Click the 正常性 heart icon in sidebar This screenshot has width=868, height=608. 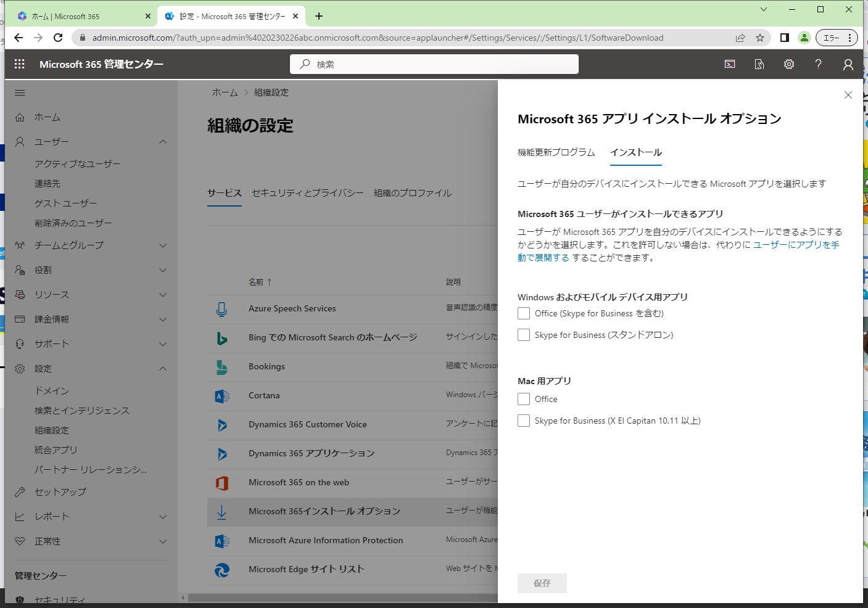coord(20,541)
